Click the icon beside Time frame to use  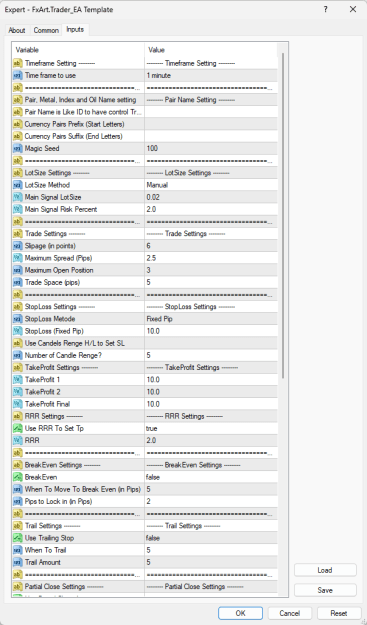18,75
